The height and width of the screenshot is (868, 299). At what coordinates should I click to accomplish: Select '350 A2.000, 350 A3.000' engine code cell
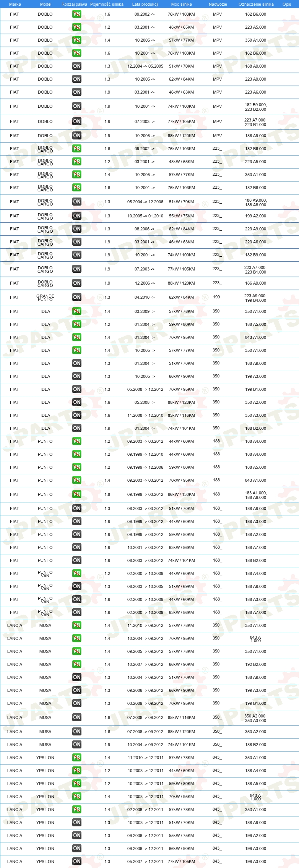point(255,718)
